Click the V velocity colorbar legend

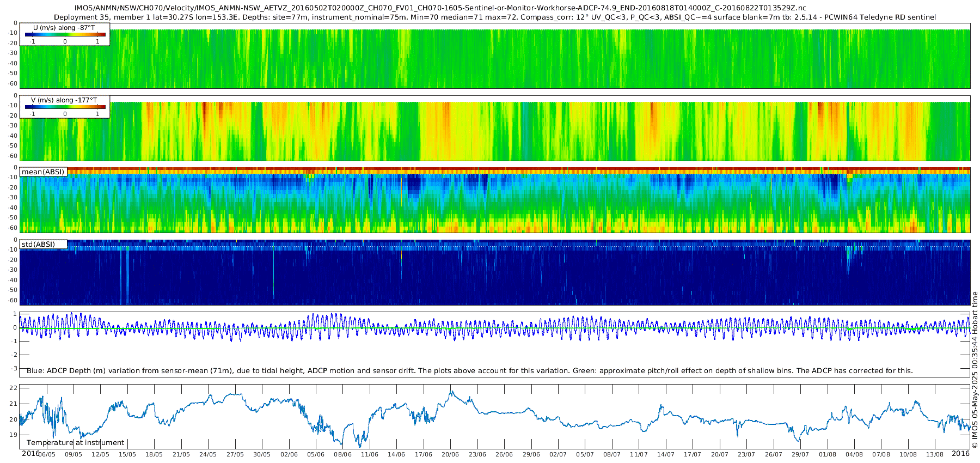point(65,107)
